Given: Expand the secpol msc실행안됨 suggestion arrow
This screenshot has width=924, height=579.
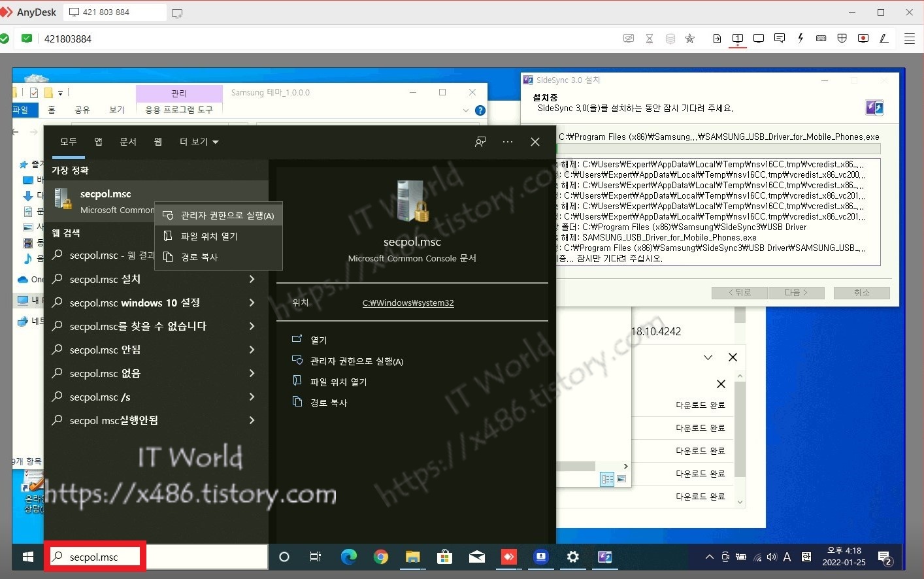Looking at the screenshot, I should pyautogui.click(x=252, y=420).
